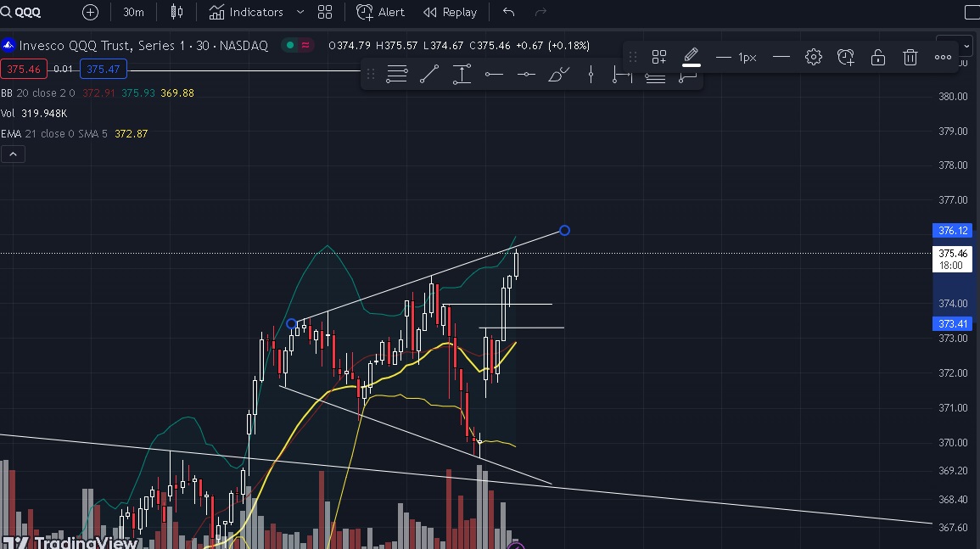
Task: Add a symbol to compare with plus icon
Action: coord(90,12)
